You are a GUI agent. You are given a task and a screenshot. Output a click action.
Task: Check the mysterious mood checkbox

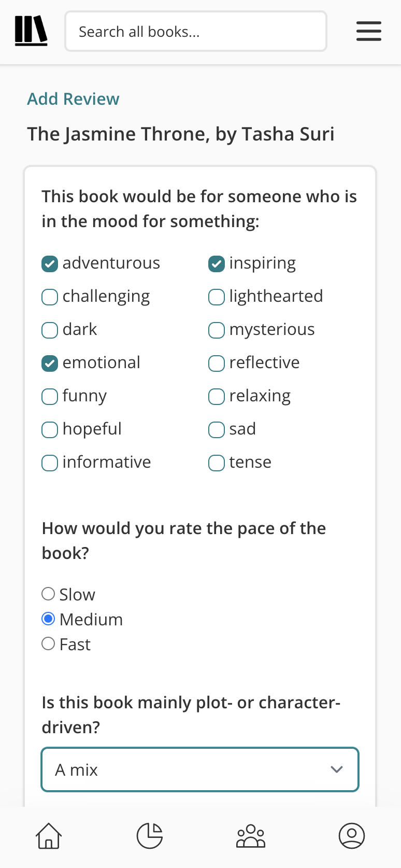click(216, 330)
